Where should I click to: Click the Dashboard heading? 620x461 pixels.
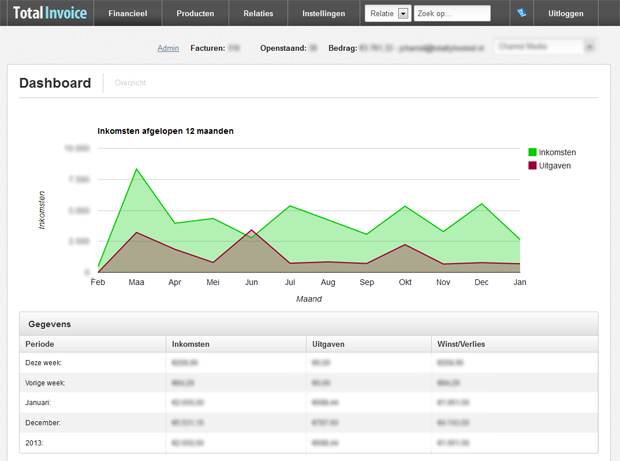click(55, 83)
